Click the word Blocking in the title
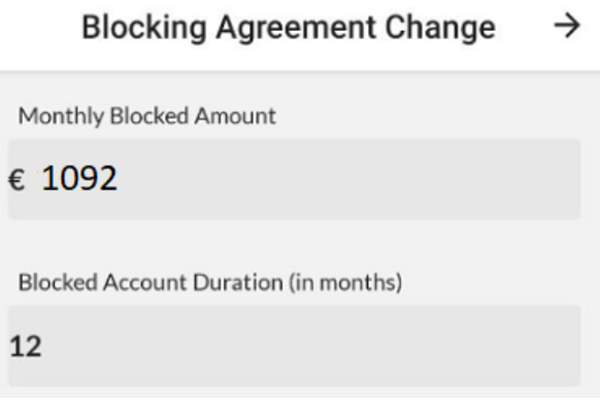 [x=132, y=28]
